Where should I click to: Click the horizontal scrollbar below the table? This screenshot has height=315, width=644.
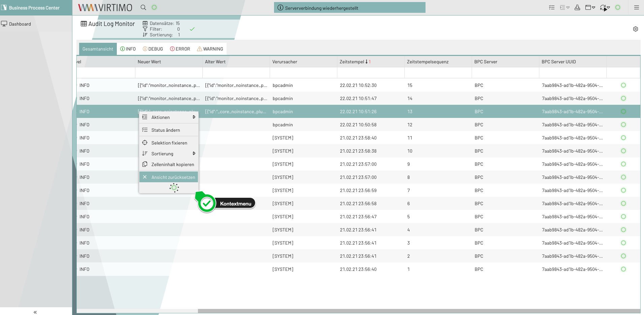pos(419,311)
